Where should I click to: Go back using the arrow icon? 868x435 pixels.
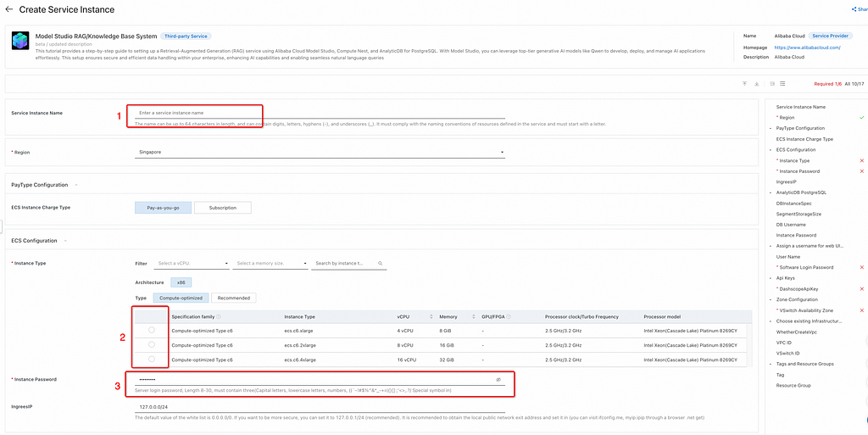point(8,9)
